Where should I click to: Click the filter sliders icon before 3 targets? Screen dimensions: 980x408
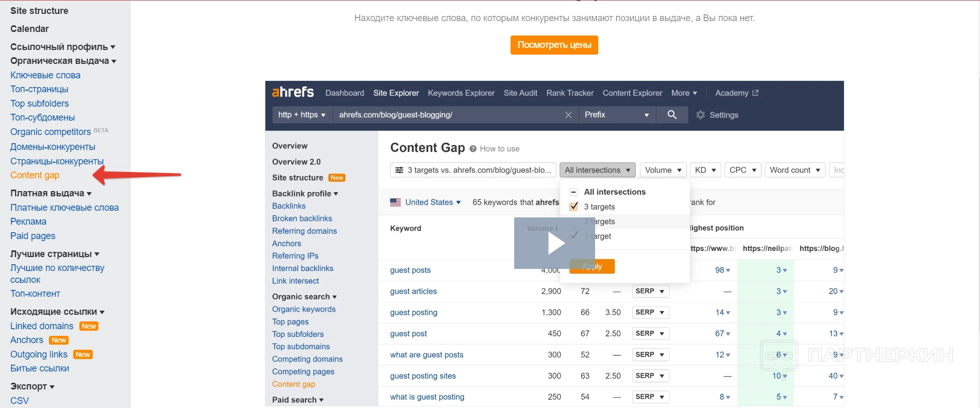point(399,170)
